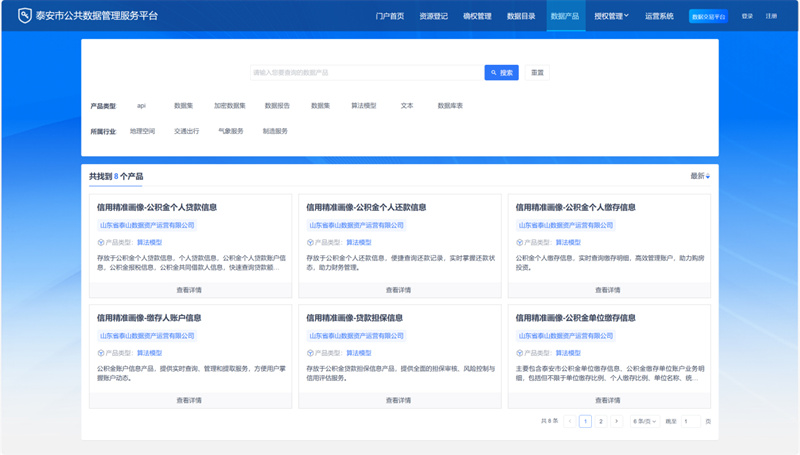Select the 气象服务 industry filter
The image size is (800, 455).
point(231,131)
